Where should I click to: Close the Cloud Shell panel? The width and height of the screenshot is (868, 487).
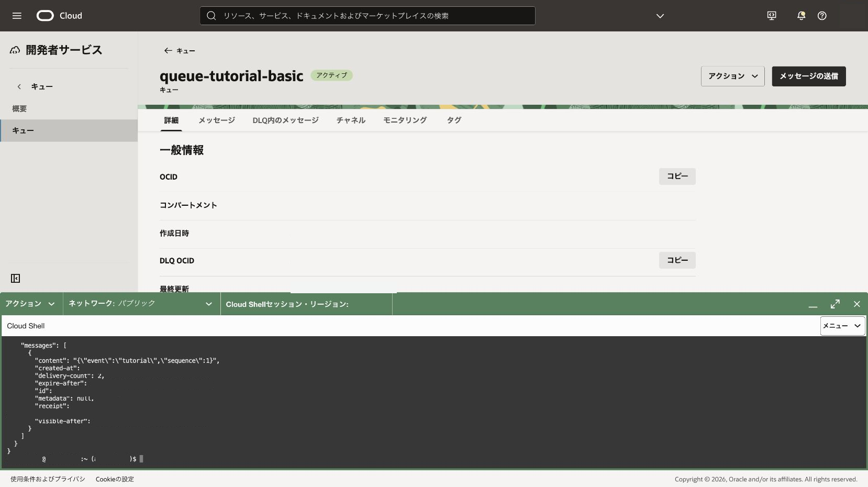click(857, 304)
